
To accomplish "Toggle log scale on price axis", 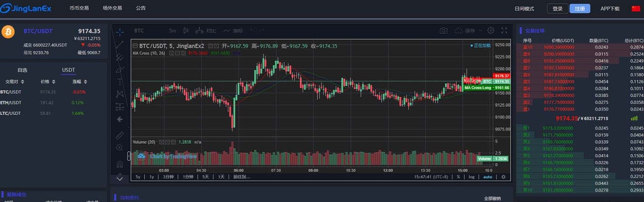I will (471, 177).
